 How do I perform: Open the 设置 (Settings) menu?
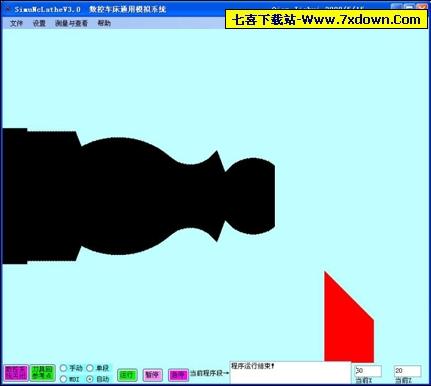click(x=39, y=23)
